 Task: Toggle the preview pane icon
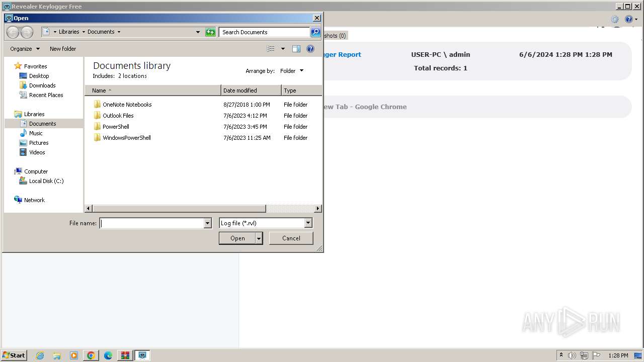point(296,49)
